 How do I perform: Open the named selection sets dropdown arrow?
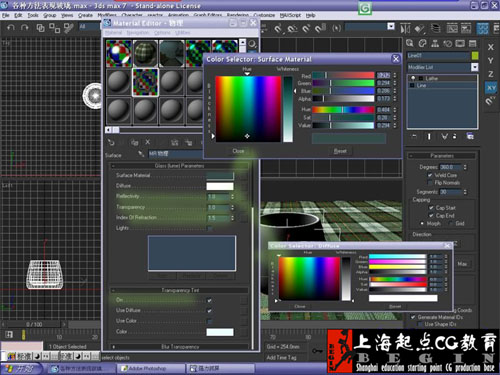[391, 26]
